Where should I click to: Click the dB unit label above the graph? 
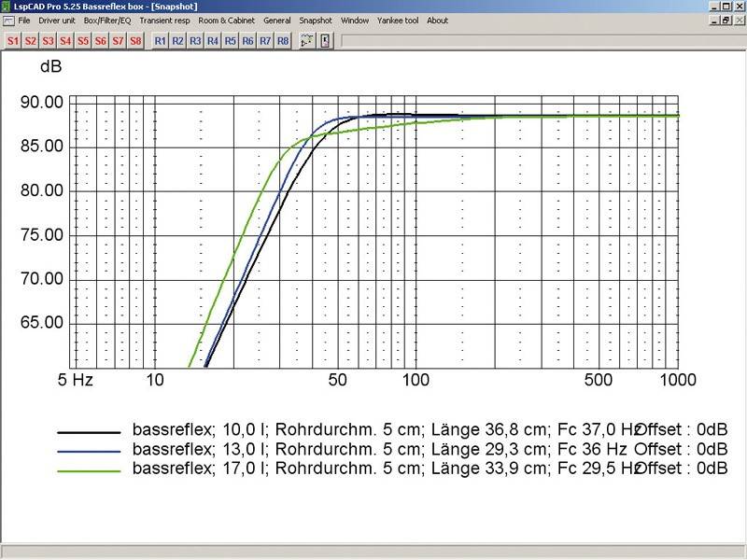point(51,66)
